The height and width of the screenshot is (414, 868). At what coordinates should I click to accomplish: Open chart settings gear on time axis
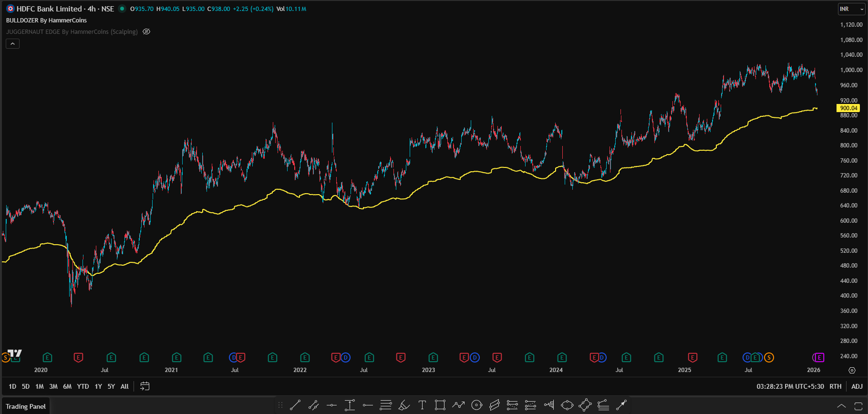pos(852,370)
